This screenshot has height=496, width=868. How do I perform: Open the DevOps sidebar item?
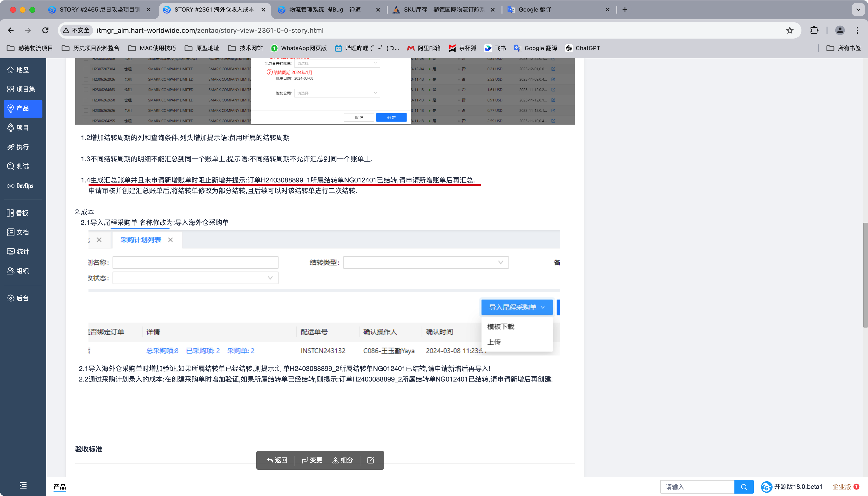(20, 186)
